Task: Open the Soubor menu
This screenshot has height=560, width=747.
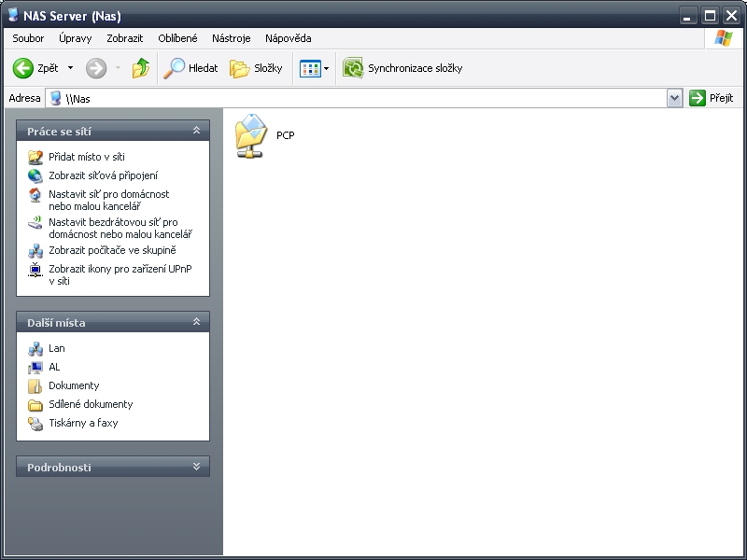Action: pyautogui.click(x=28, y=38)
